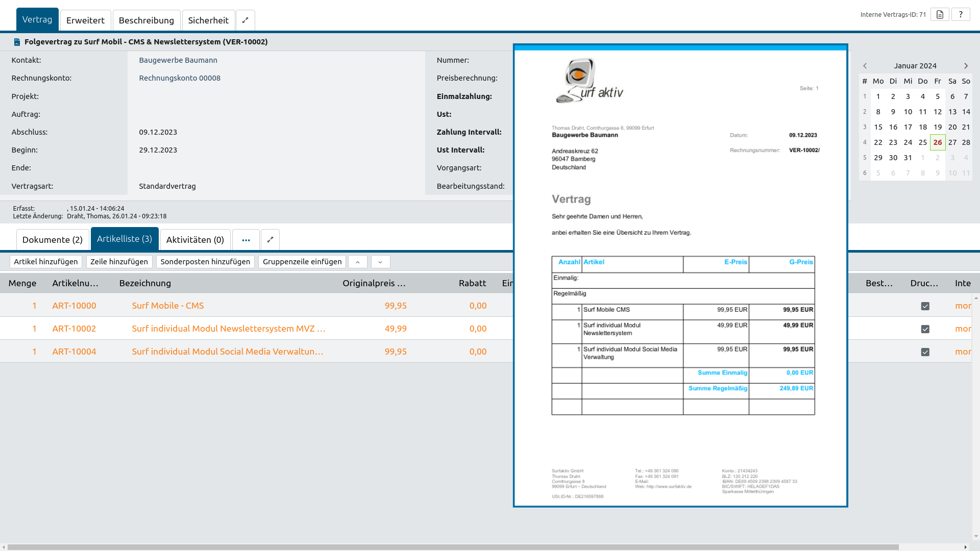
Task: Open the Dokumente (2) tab
Action: click(x=53, y=240)
